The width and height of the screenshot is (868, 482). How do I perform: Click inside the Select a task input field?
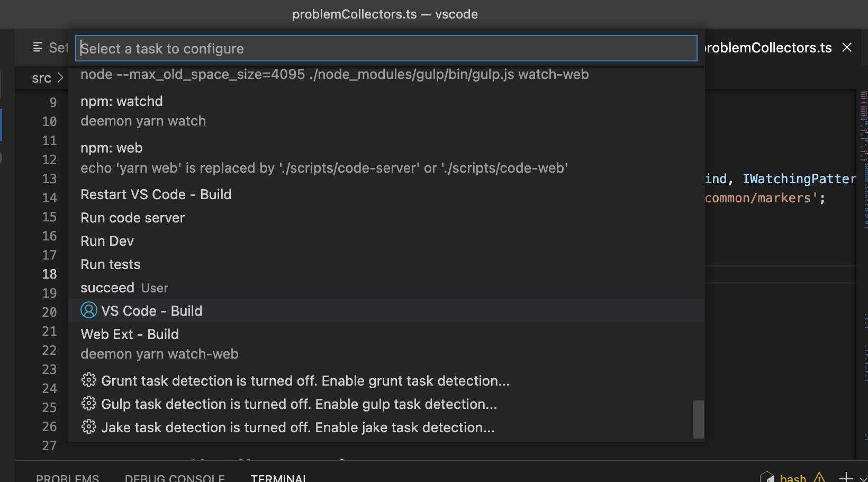[x=386, y=48]
